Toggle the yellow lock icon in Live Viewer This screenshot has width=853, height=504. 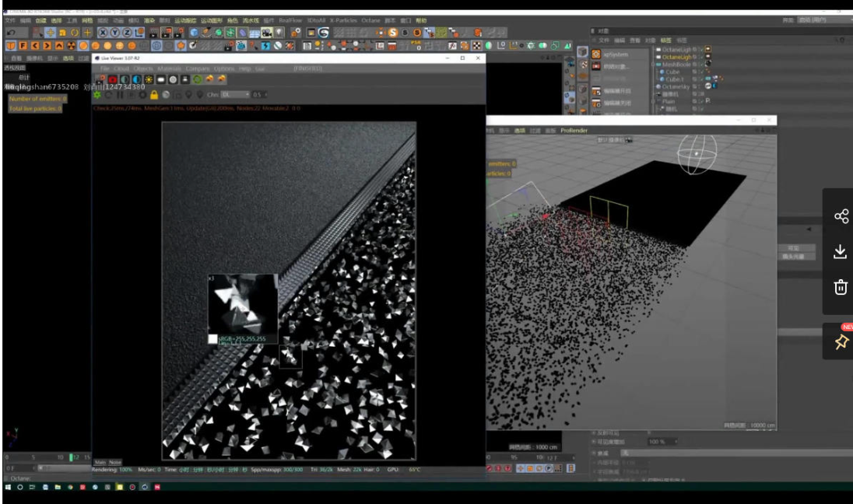coord(154,95)
